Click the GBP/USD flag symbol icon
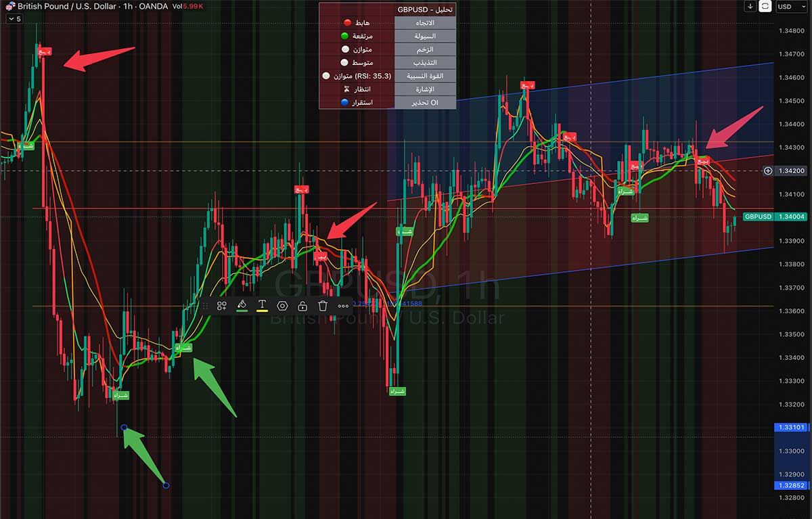The image size is (812, 519). tap(9, 6)
